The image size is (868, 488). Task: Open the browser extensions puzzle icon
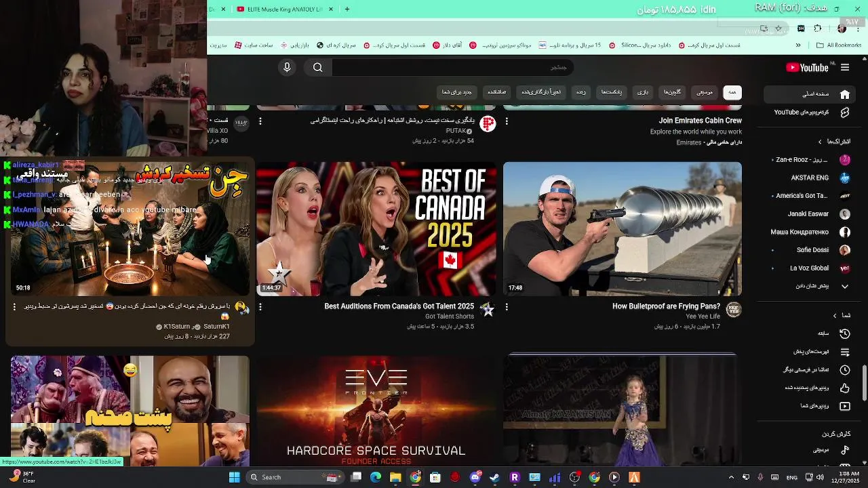pyautogui.click(x=817, y=28)
